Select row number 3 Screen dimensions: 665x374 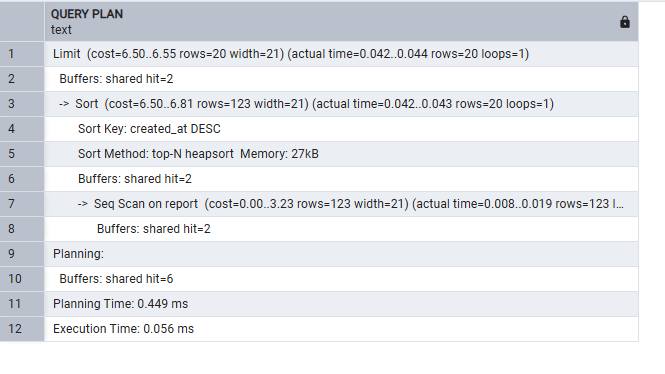coord(22,104)
